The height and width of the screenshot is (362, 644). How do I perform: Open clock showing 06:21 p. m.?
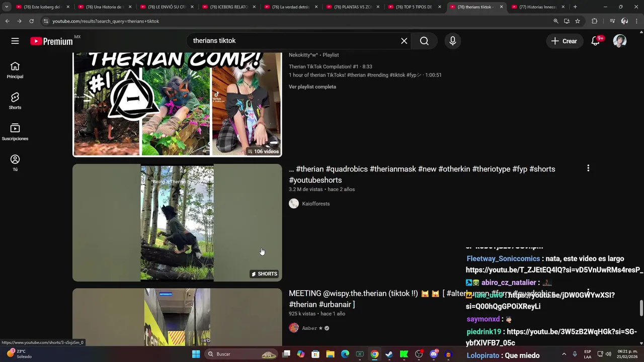(627, 354)
